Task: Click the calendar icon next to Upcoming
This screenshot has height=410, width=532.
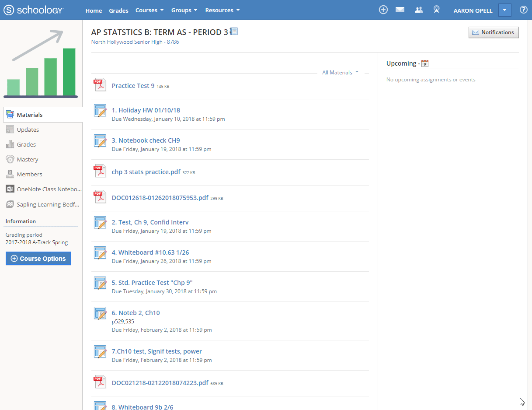Action: pos(425,63)
